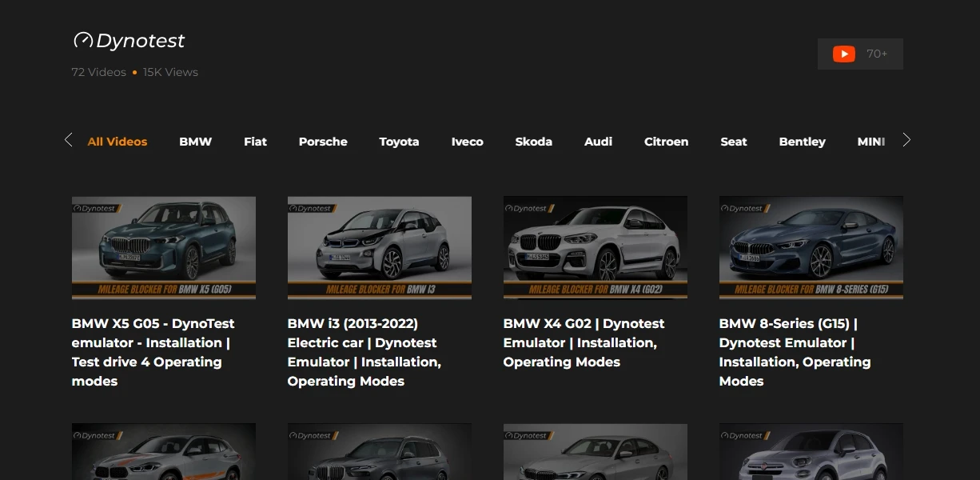Open the BMW 8-Series G15 video thumbnail
This screenshot has height=480, width=980.
(811, 248)
